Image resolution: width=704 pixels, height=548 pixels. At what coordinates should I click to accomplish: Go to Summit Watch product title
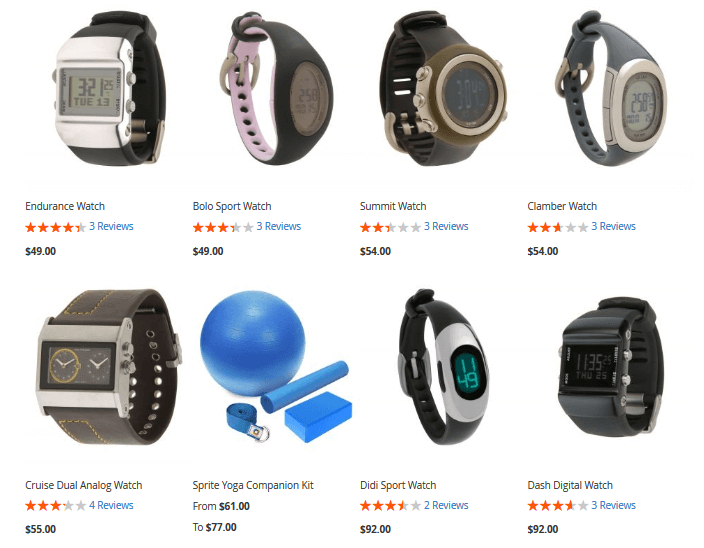click(x=393, y=206)
